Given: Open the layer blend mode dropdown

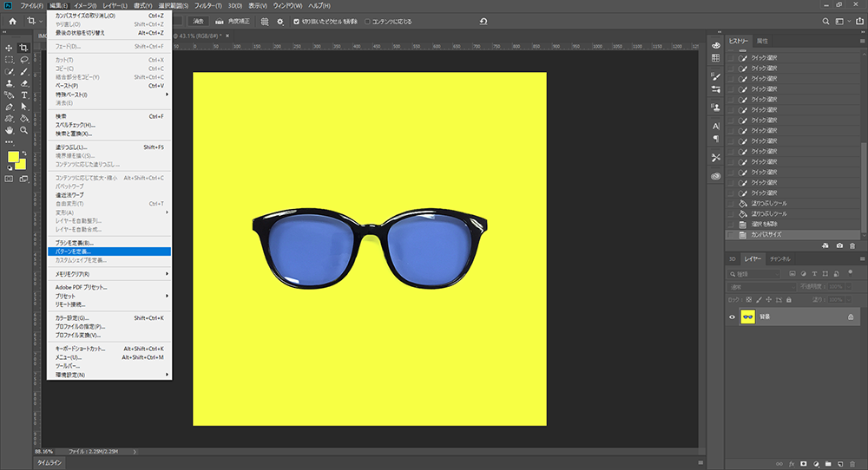Looking at the screenshot, I should (x=761, y=286).
